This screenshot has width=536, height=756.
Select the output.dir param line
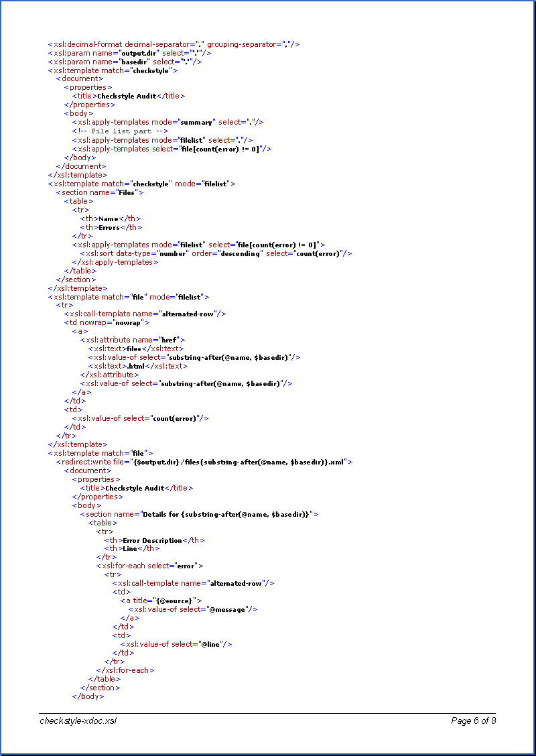(x=130, y=53)
